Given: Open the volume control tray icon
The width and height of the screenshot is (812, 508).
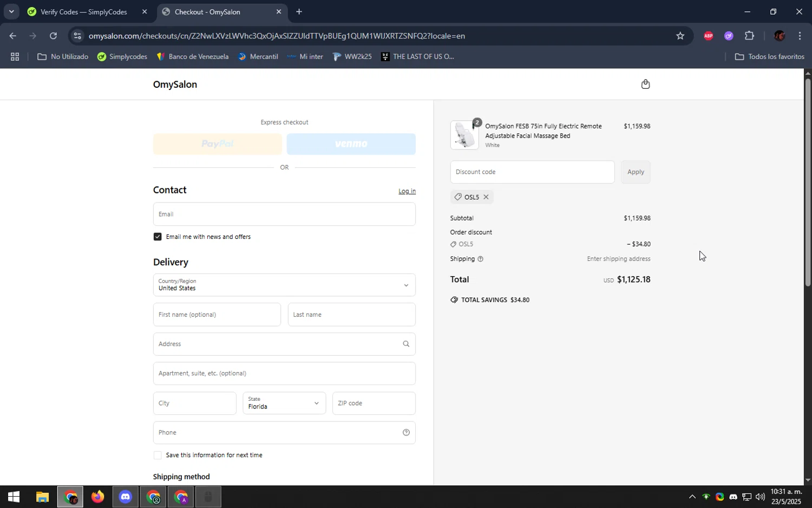Looking at the screenshot, I should point(760,497).
